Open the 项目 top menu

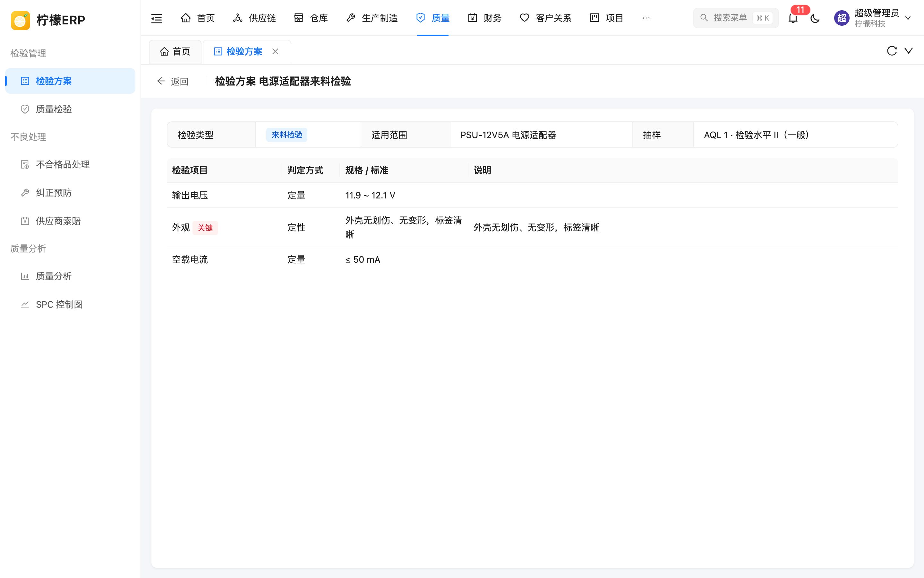click(x=606, y=18)
